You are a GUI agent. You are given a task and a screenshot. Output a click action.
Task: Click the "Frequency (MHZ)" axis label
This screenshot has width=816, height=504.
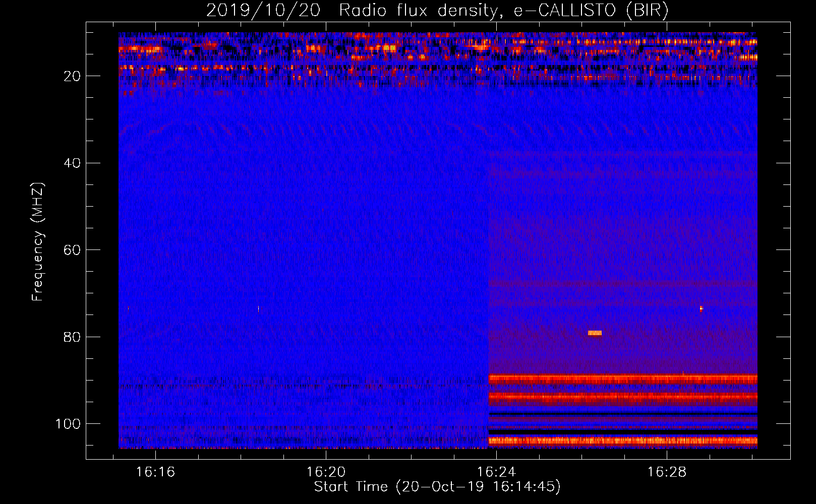(x=38, y=242)
